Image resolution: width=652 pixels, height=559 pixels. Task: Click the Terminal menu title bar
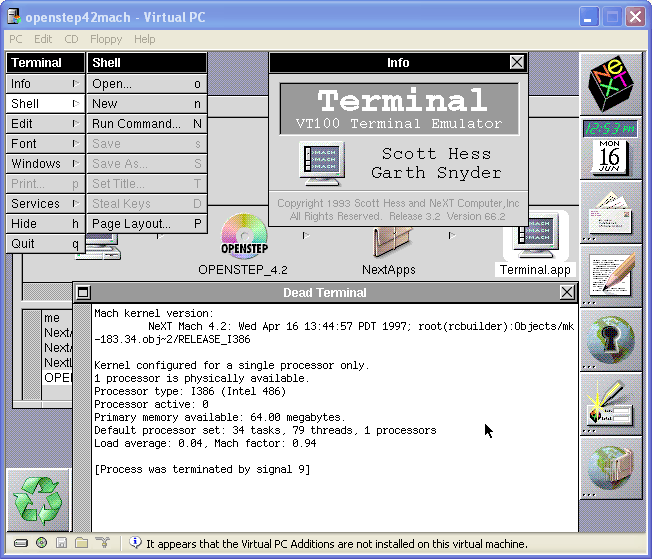coord(45,62)
